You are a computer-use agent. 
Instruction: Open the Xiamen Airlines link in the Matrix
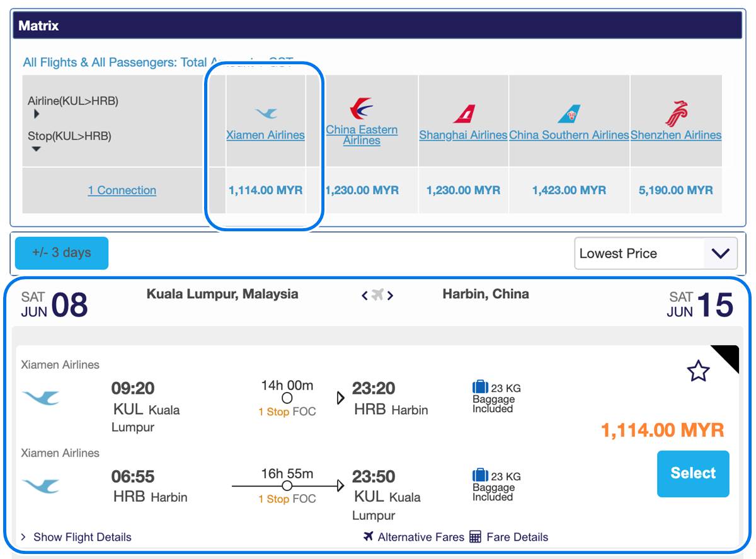tap(266, 135)
